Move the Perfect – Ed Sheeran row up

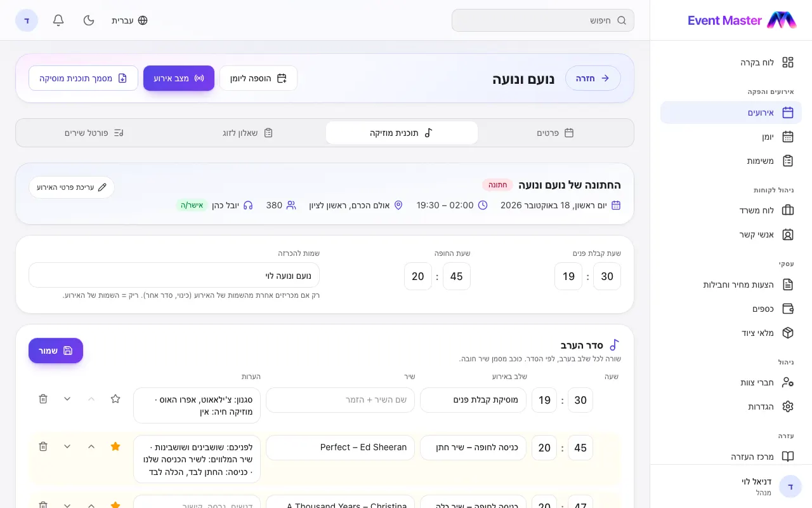pos(91,446)
